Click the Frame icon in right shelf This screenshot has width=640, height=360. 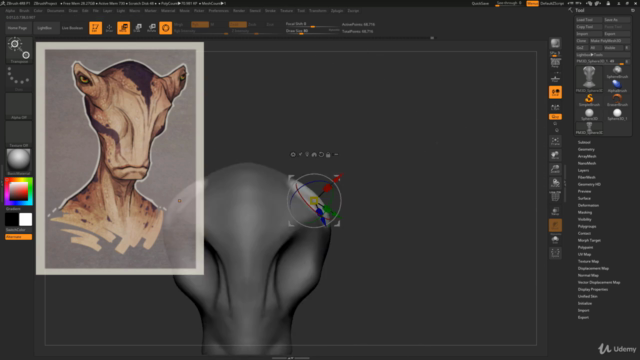[x=555, y=141]
